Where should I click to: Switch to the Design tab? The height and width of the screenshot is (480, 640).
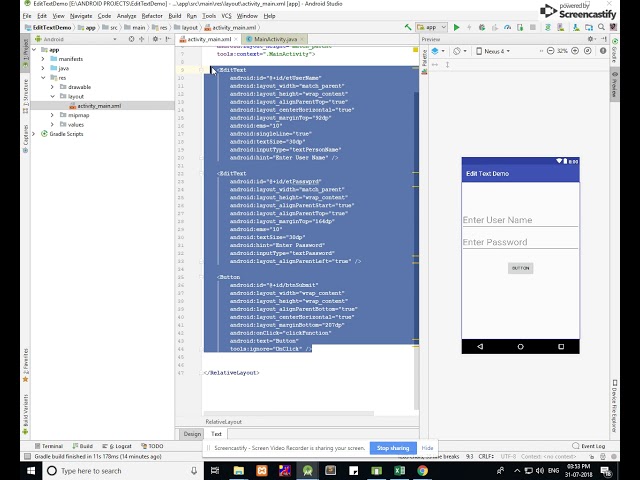192,434
